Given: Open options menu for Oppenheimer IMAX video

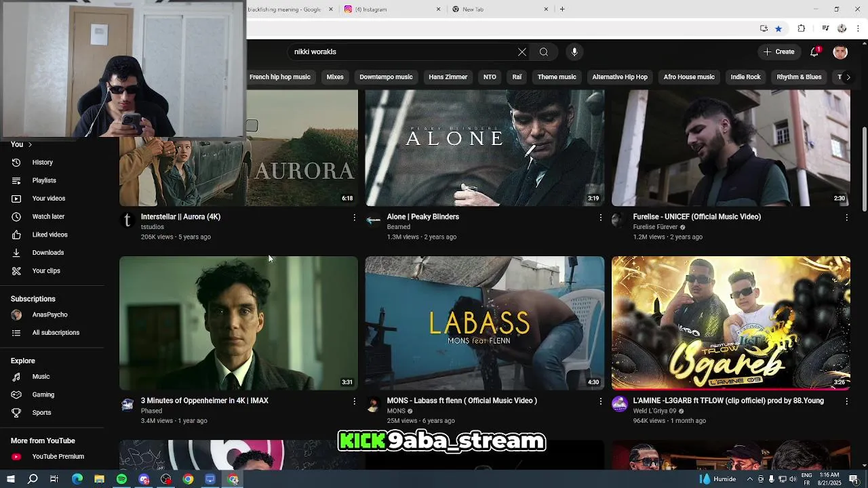Looking at the screenshot, I should [x=354, y=401].
